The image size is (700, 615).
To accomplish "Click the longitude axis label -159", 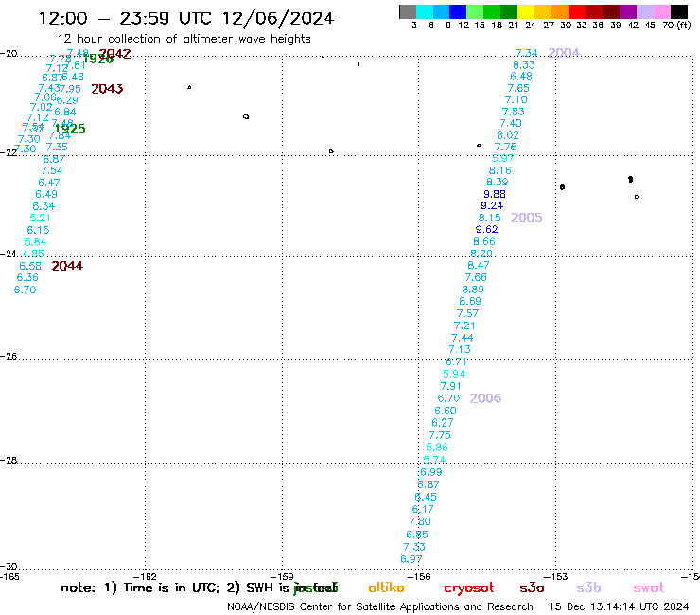I will pyautogui.click(x=282, y=576).
